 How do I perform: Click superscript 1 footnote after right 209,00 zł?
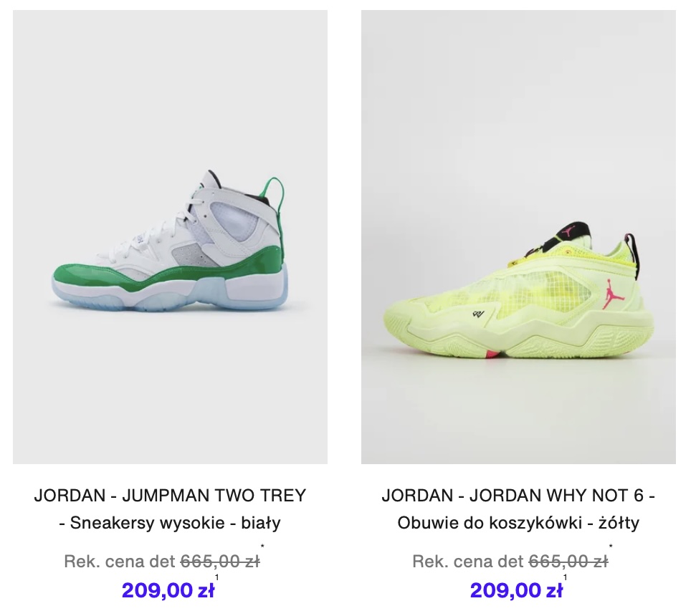click(566, 577)
